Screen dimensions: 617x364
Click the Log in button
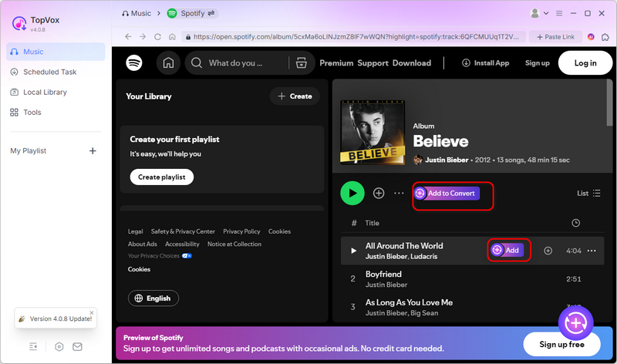tap(585, 63)
